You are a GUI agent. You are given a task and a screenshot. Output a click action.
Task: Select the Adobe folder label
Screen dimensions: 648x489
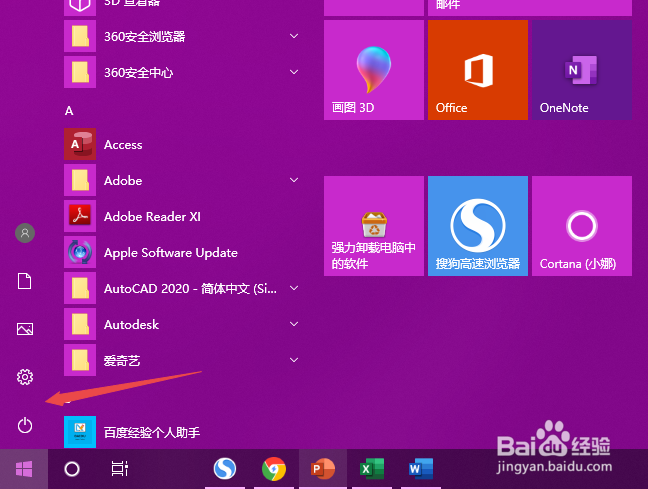[123, 181]
